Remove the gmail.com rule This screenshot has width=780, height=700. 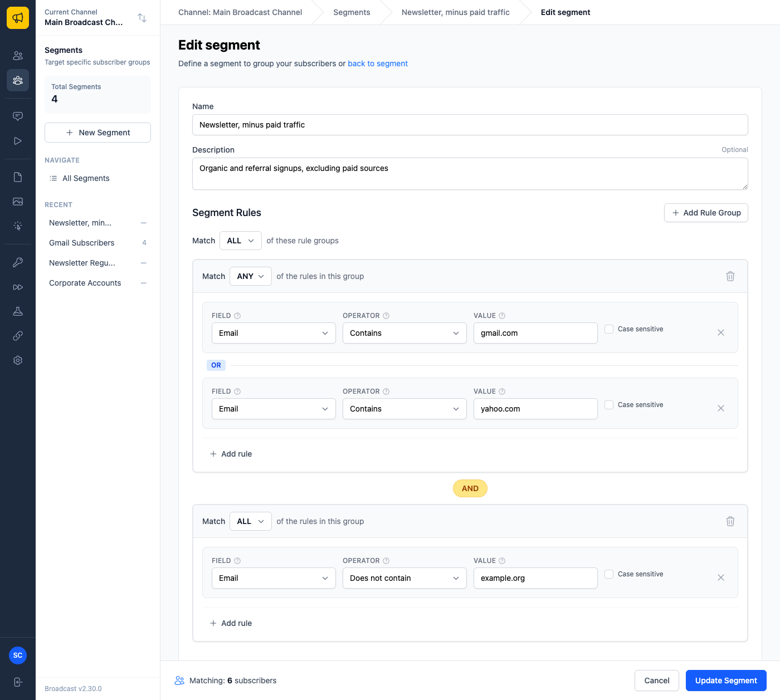tap(721, 332)
